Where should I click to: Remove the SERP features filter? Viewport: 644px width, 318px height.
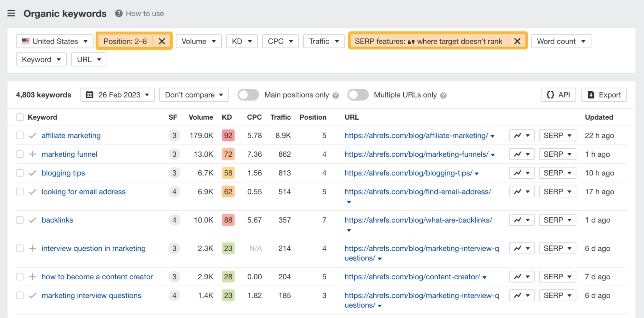tap(517, 41)
